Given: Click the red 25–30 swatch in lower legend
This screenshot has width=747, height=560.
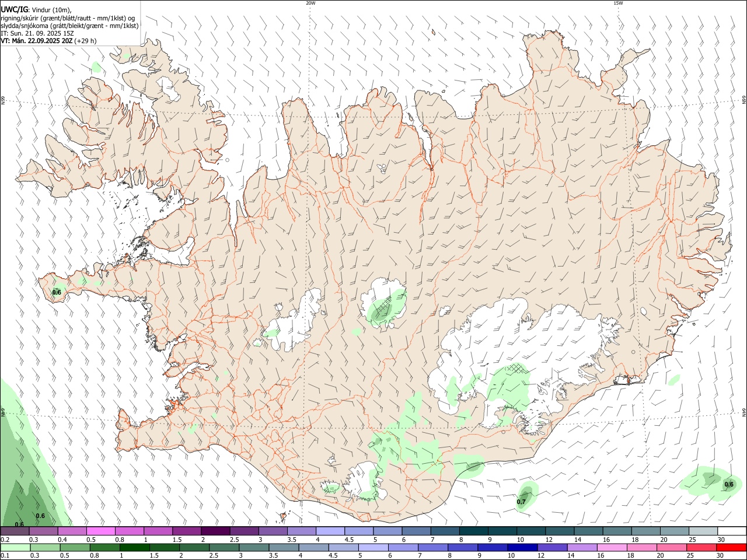Looking at the screenshot, I should tap(701, 547).
